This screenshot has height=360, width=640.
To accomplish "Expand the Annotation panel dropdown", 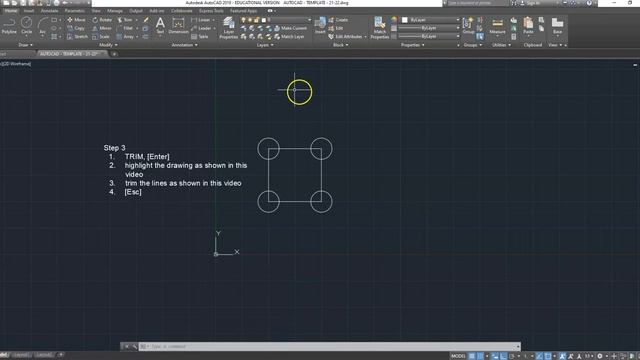I will (x=184, y=45).
